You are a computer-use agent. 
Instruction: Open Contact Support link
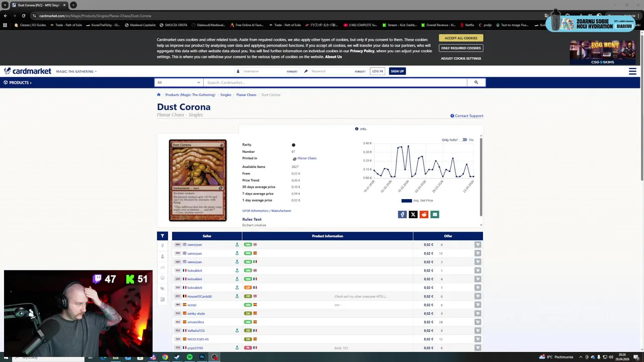point(467,116)
